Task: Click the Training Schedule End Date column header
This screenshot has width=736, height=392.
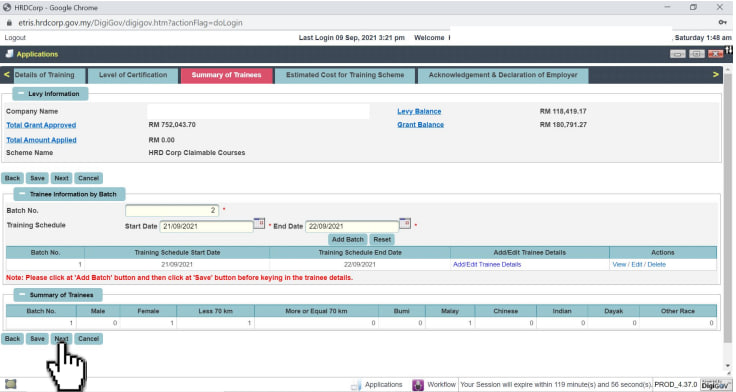Action: click(x=360, y=253)
